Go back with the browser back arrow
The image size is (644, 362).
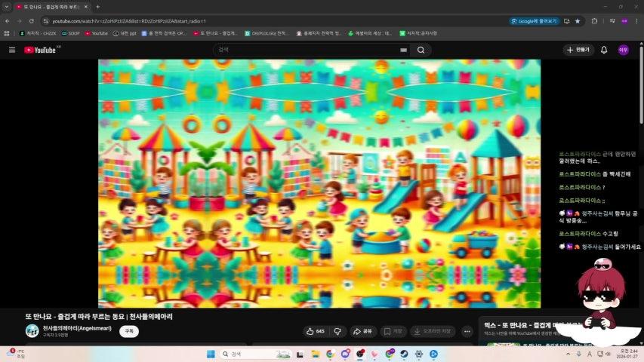pyautogui.click(x=8, y=21)
